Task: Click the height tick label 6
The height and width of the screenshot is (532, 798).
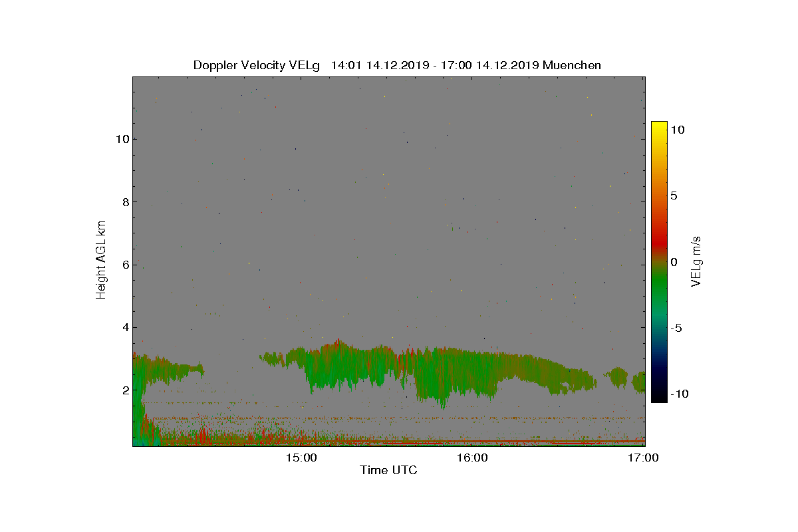Action: coord(124,265)
